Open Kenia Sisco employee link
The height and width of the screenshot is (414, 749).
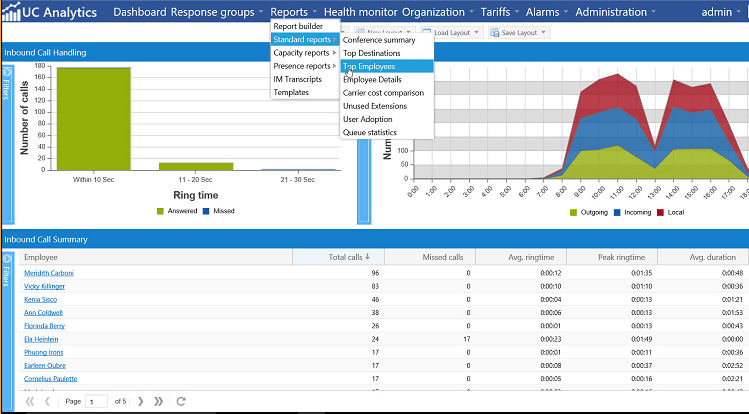[41, 299]
